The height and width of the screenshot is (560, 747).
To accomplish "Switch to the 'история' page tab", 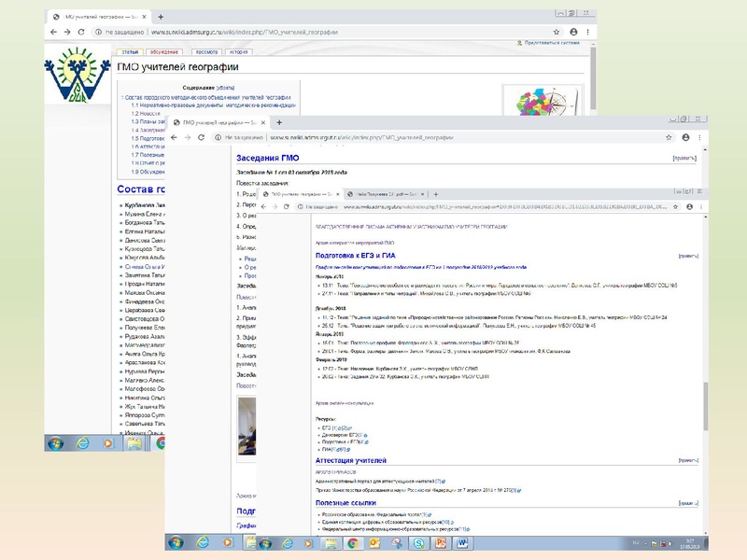I will 240,52.
